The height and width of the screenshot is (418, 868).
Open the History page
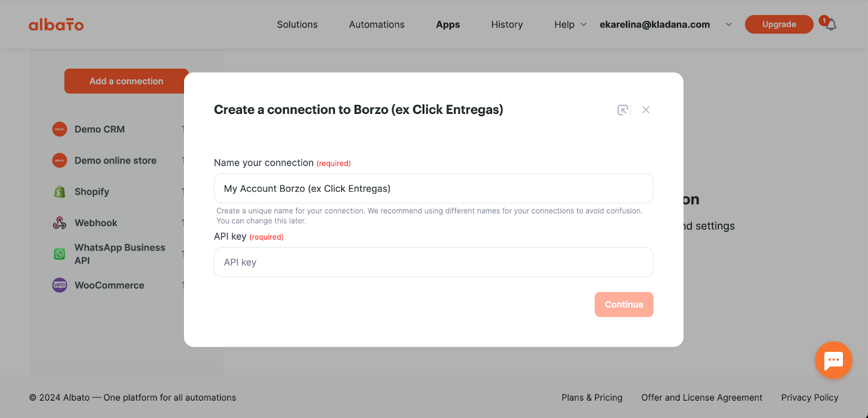click(x=507, y=24)
